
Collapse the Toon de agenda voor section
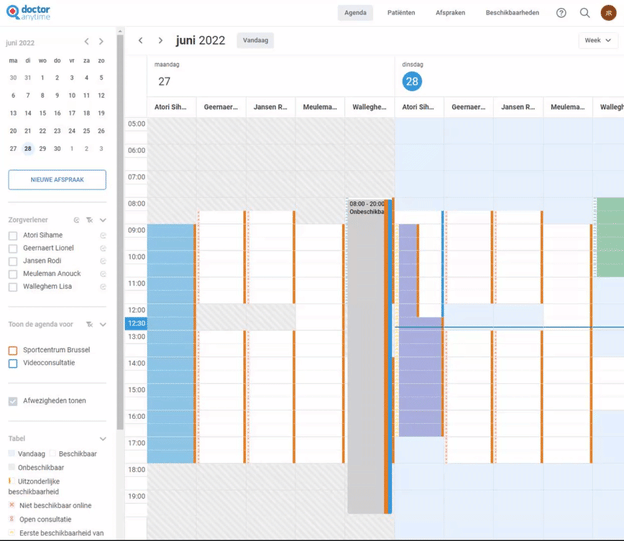click(x=103, y=324)
